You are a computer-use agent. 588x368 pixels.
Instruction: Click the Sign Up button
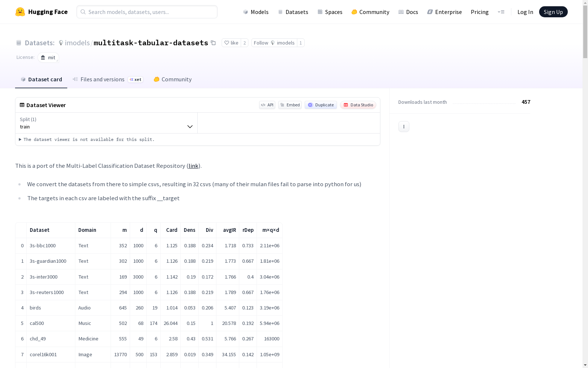(x=553, y=12)
